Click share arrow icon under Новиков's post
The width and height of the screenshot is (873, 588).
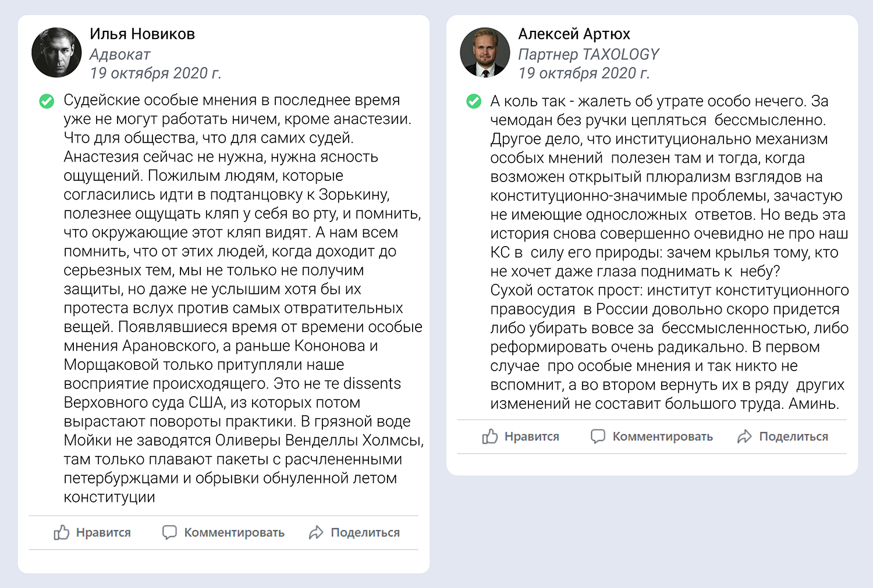click(x=316, y=532)
